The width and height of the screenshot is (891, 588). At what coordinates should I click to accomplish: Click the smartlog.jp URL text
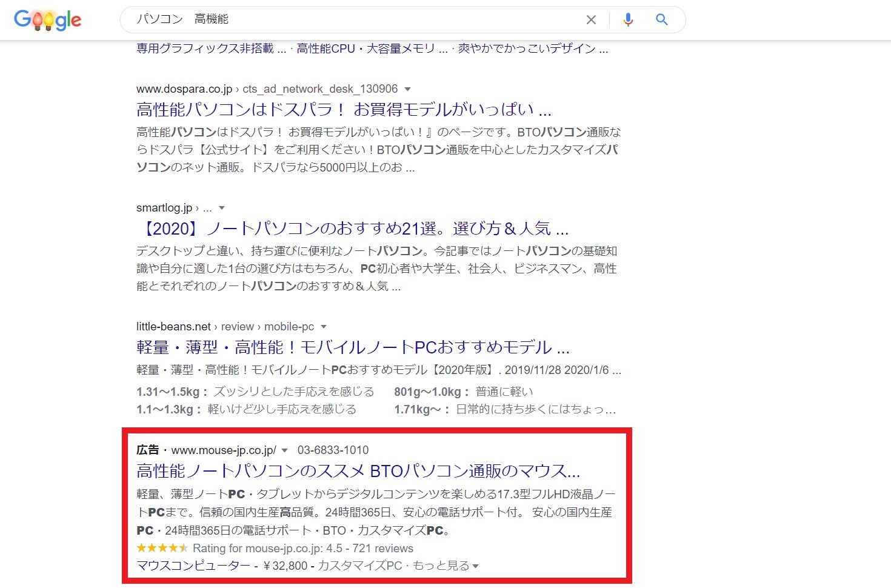point(164,208)
